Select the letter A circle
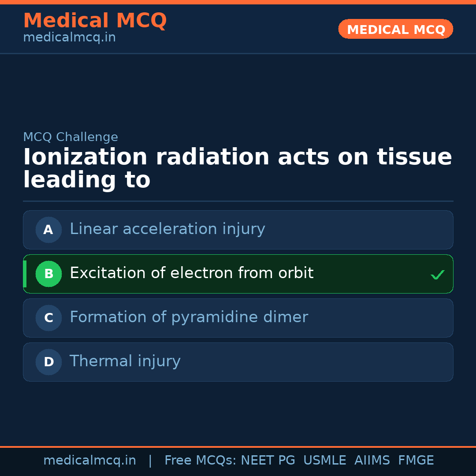476x476 pixels. [x=48, y=230]
